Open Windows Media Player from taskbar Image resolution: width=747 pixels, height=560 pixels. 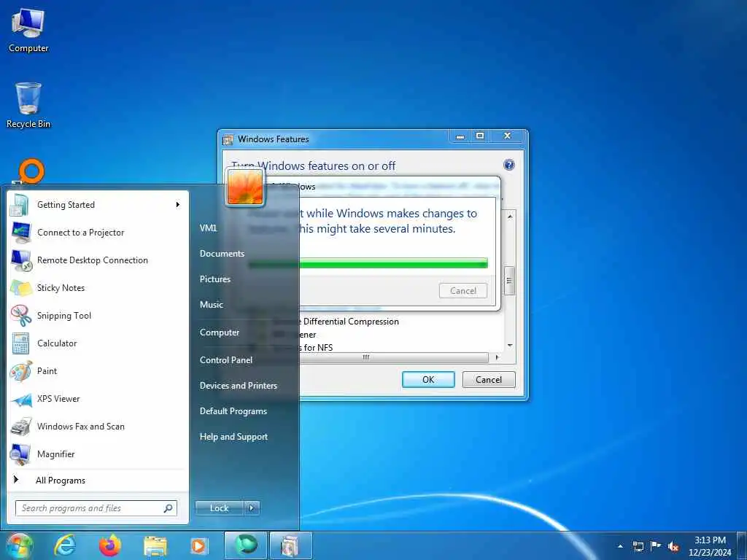pyautogui.click(x=199, y=546)
